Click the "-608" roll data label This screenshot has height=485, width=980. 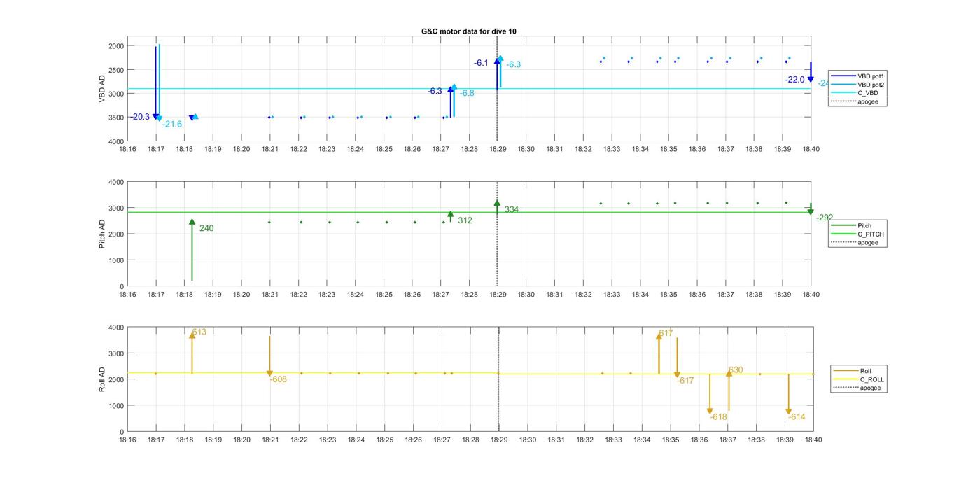(279, 379)
